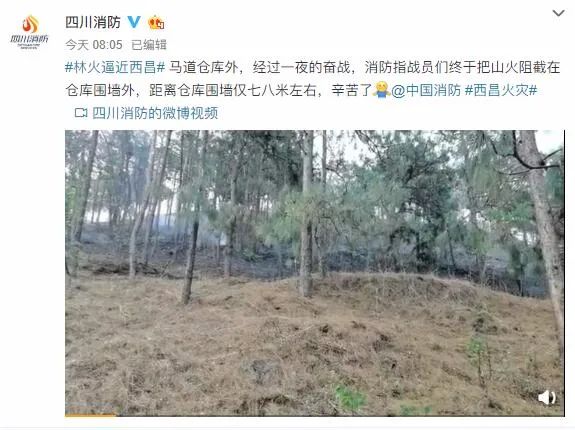The image size is (575, 430).
Task: Click the 四川消防 username
Action: click(x=93, y=22)
